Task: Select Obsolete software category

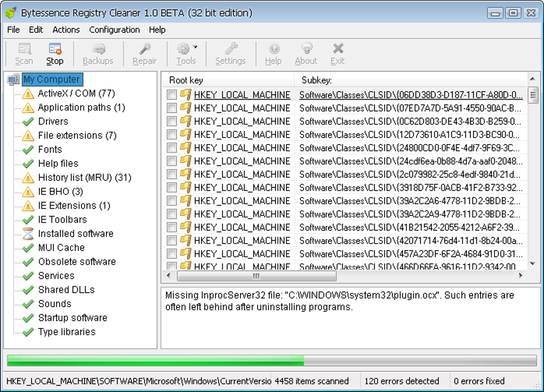Action: (77, 261)
